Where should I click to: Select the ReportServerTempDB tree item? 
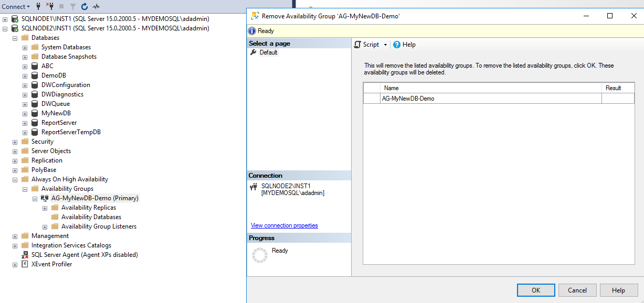click(x=71, y=132)
